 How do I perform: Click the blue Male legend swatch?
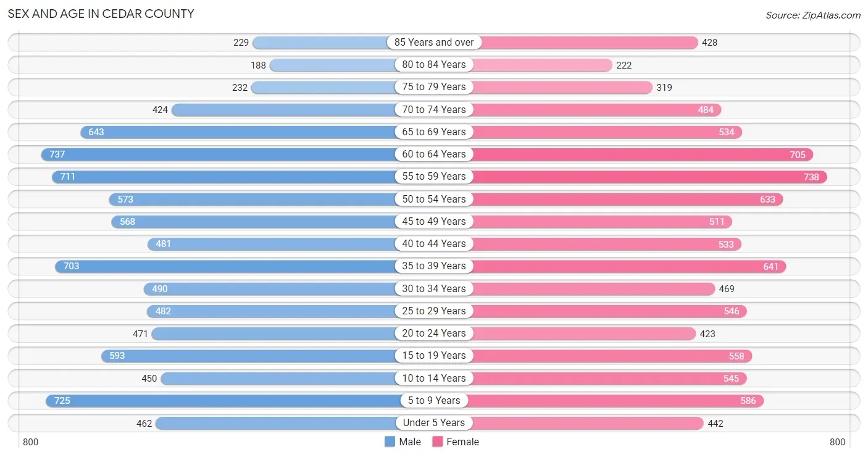click(390, 442)
